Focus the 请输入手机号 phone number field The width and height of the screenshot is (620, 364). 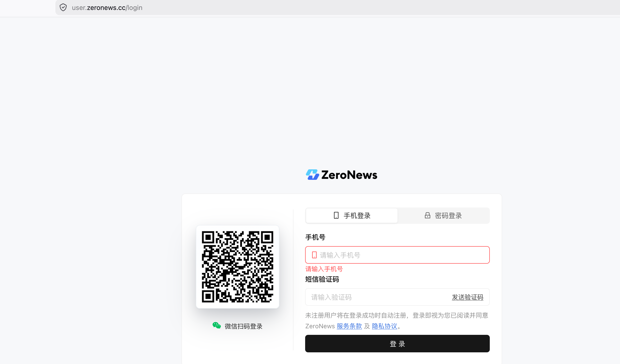coord(397,255)
